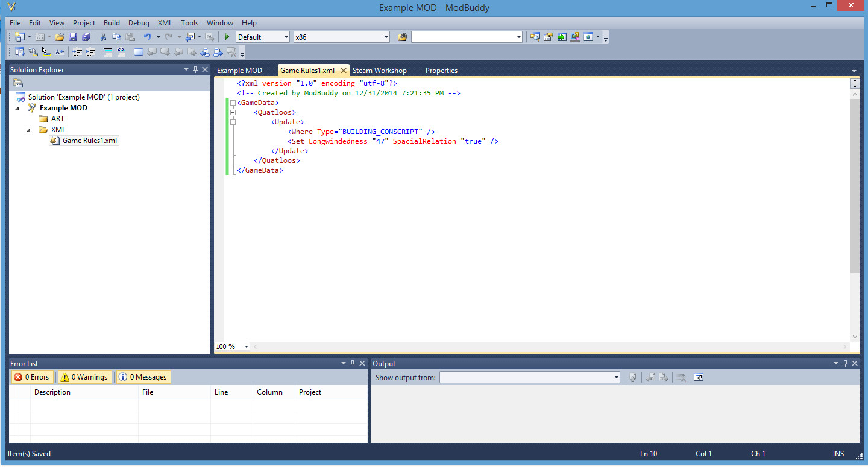Click the editor split window handle
This screenshot has height=467, width=868.
855,84
